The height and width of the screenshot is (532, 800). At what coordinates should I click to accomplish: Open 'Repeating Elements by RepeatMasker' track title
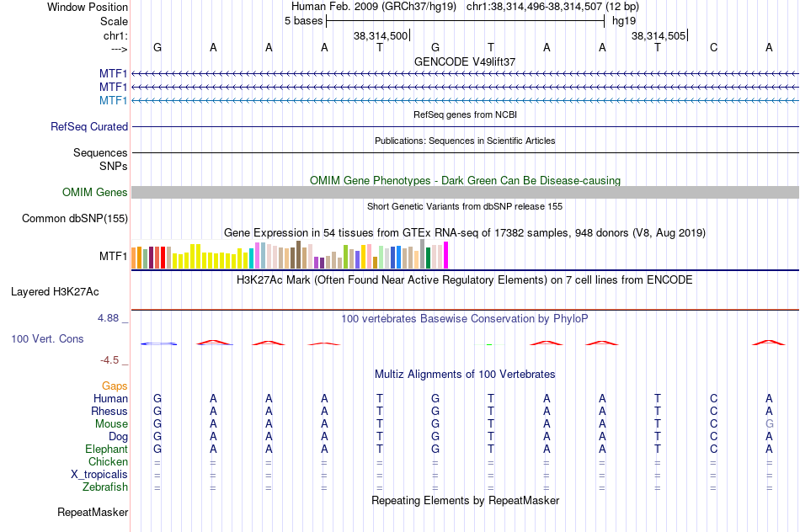tap(465, 501)
